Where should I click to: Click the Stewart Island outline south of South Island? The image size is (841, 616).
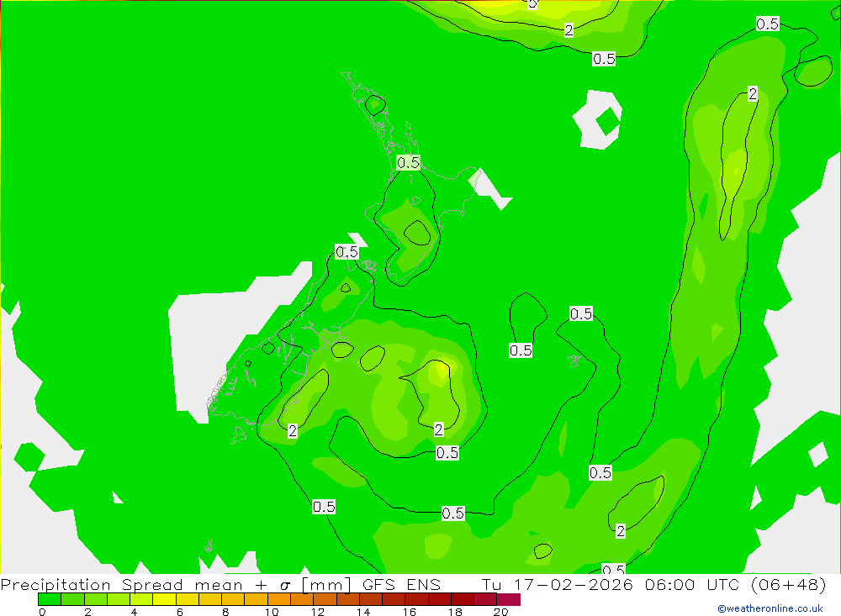point(239,435)
